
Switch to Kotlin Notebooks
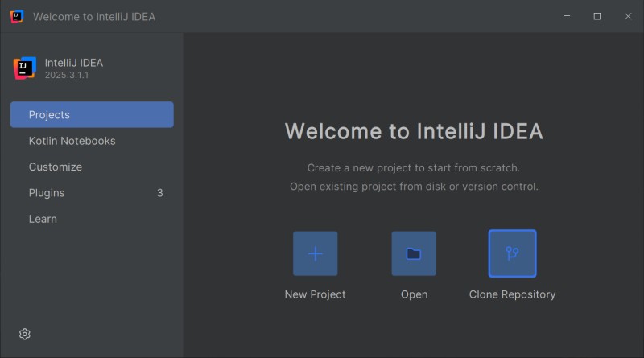[92, 141]
